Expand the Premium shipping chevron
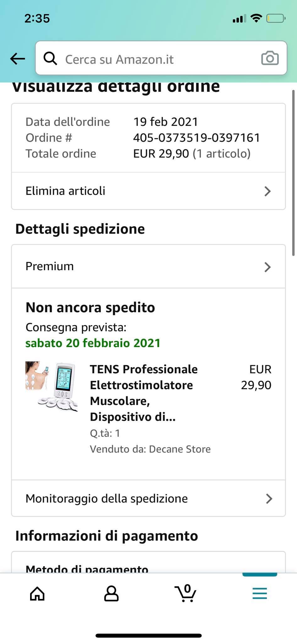The height and width of the screenshot is (644, 297). click(x=267, y=267)
